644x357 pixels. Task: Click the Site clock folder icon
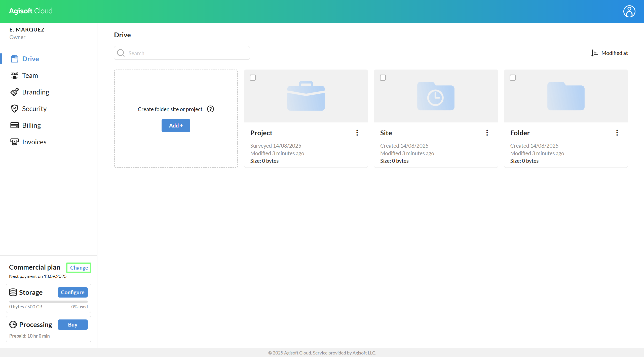[x=436, y=96]
